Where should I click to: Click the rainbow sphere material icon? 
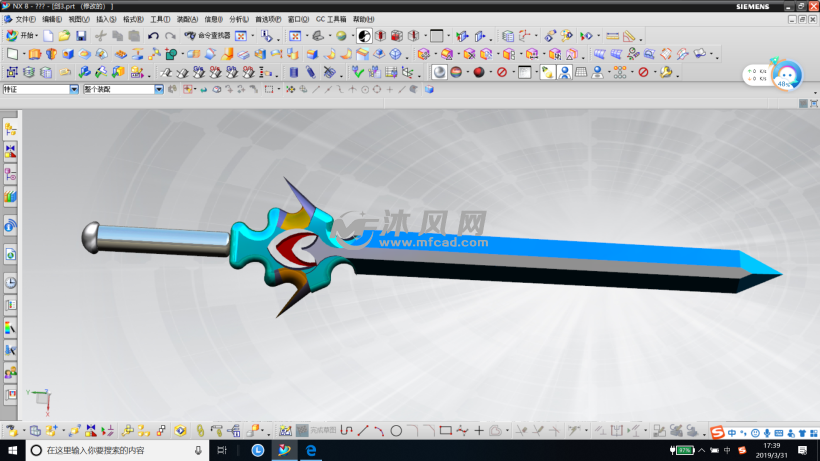click(x=456, y=72)
